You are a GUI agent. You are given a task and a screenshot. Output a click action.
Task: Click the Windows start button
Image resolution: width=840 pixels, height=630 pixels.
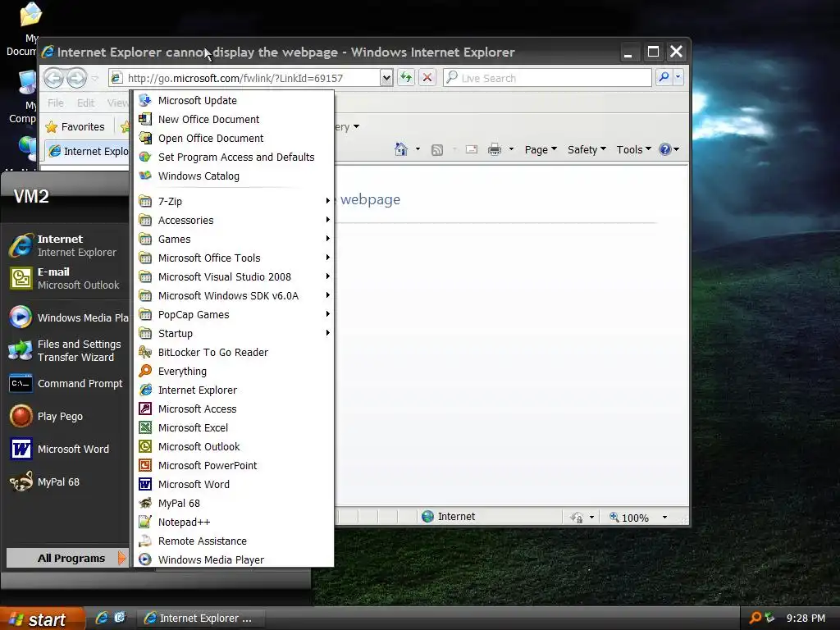click(42, 619)
